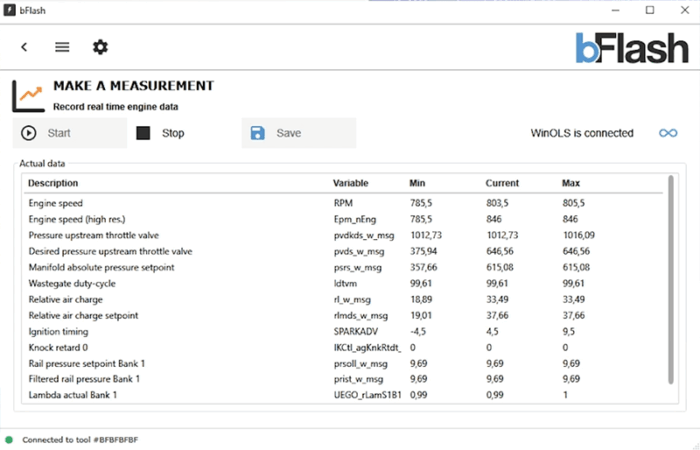Stop the measurement recording

coord(161,133)
